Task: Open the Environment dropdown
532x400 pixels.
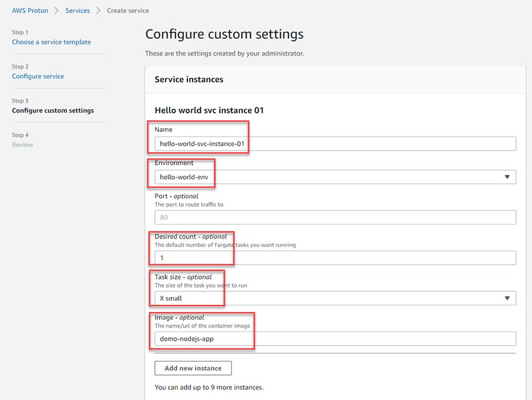Action: pyautogui.click(x=334, y=177)
